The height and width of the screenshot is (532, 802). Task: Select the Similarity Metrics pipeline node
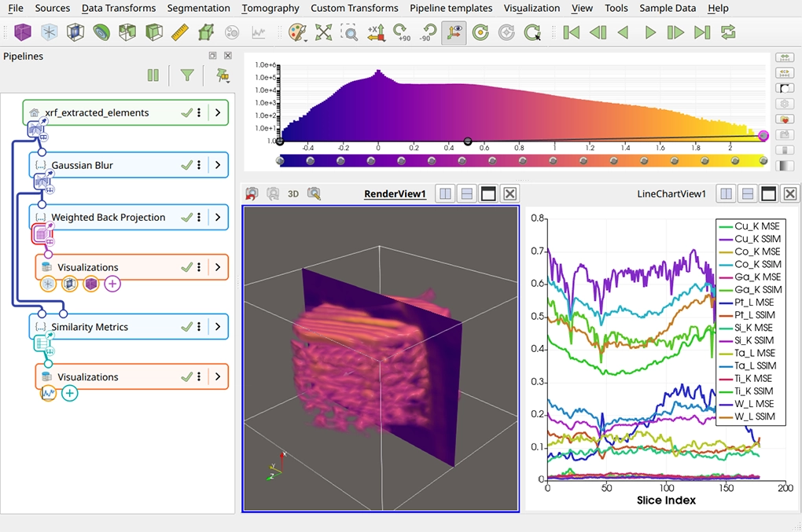128,327
